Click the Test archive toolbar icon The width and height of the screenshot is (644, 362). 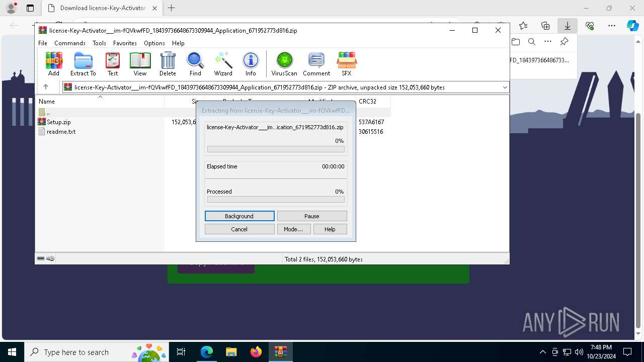113,64
